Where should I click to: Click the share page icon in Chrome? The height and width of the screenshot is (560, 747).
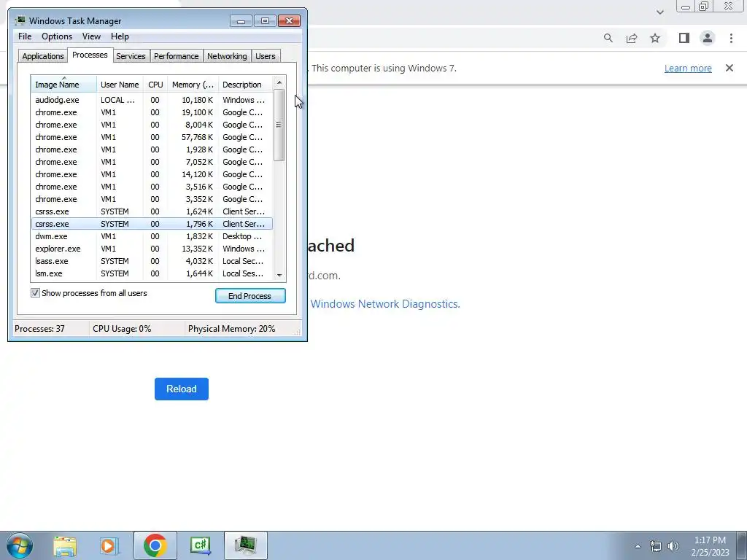[632, 38]
